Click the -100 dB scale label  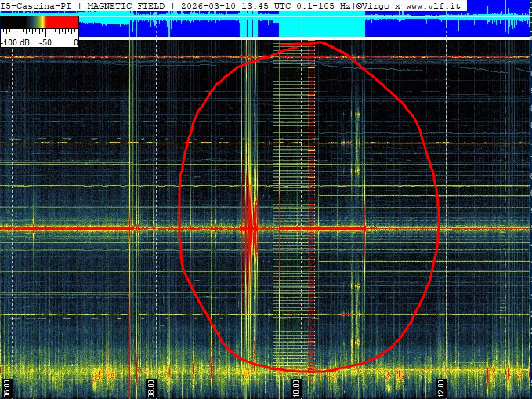coord(15,42)
